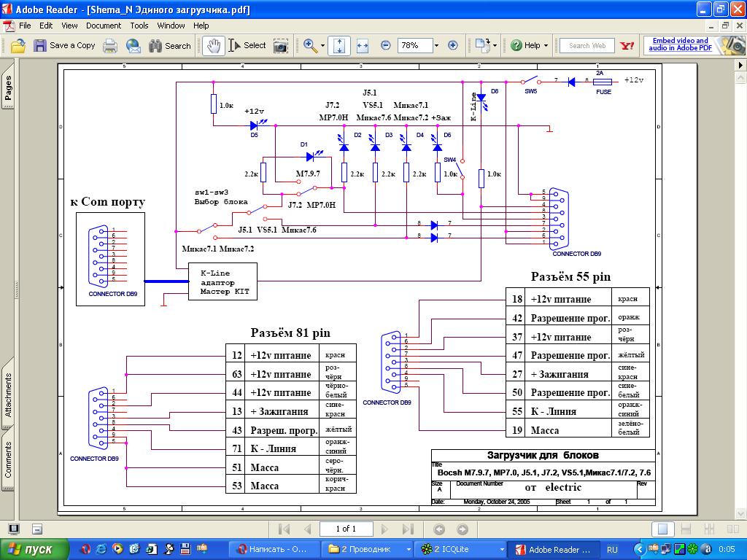
Task: Click the round minus zoom out button
Action: click(385, 46)
